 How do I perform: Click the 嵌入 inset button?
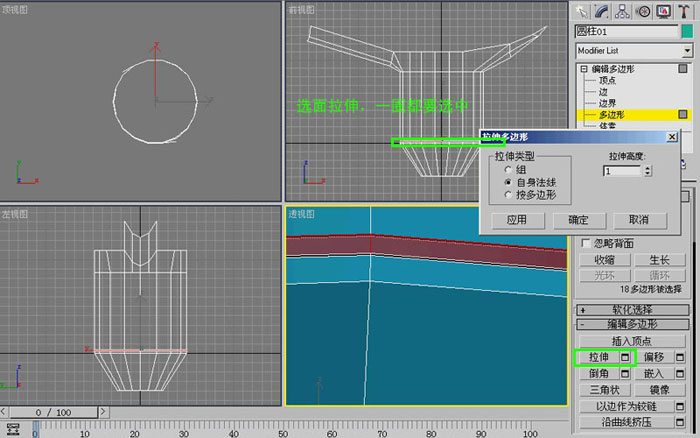(x=654, y=374)
